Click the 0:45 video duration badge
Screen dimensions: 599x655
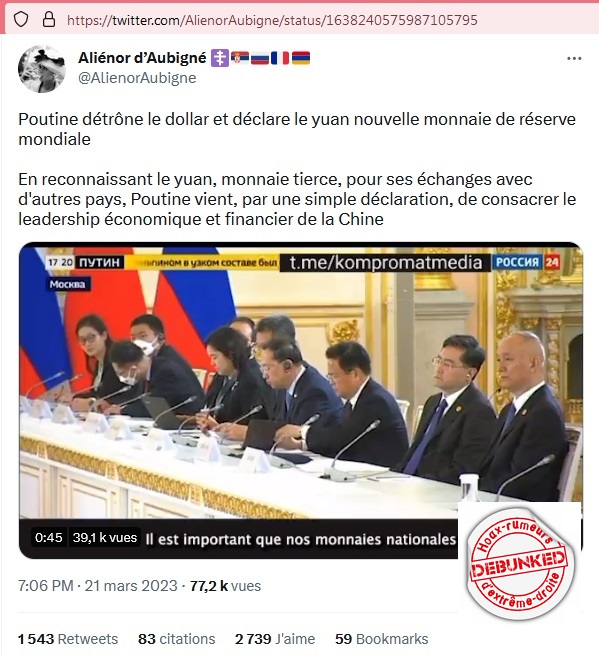point(49,537)
